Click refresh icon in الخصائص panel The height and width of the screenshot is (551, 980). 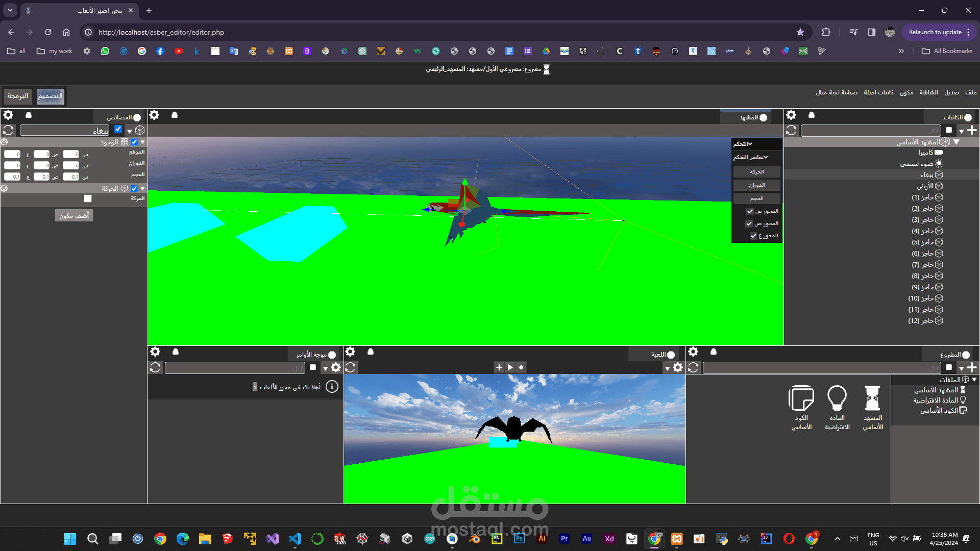pyautogui.click(x=8, y=130)
